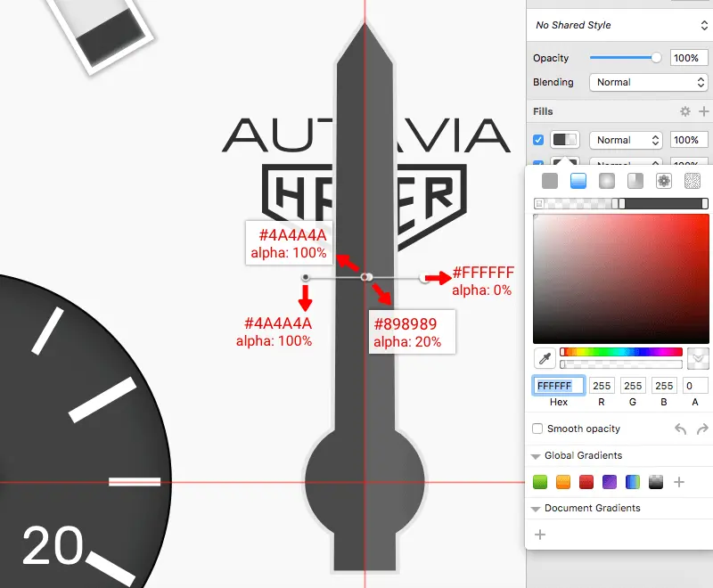Click the hue spectrum slider
This screenshot has width=713, height=588.
[x=621, y=352]
